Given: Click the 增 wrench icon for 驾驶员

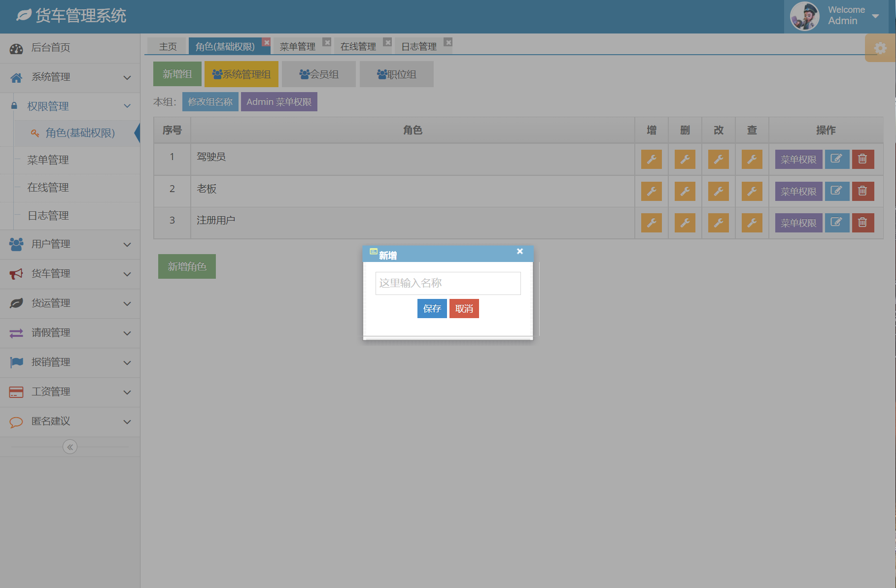Looking at the screenshot, I should click(651, 159).
